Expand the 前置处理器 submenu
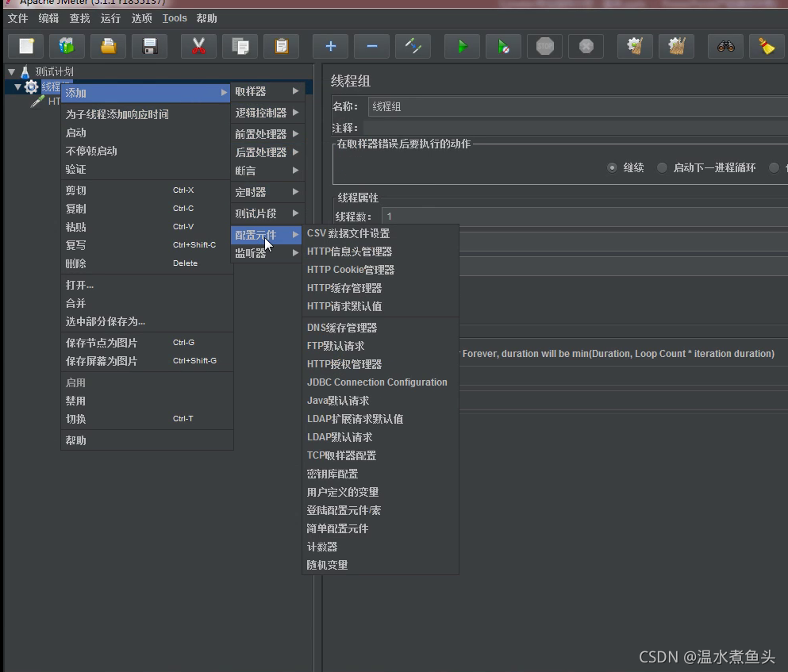Screen dimensions: 788x672 tap(267, 134)
